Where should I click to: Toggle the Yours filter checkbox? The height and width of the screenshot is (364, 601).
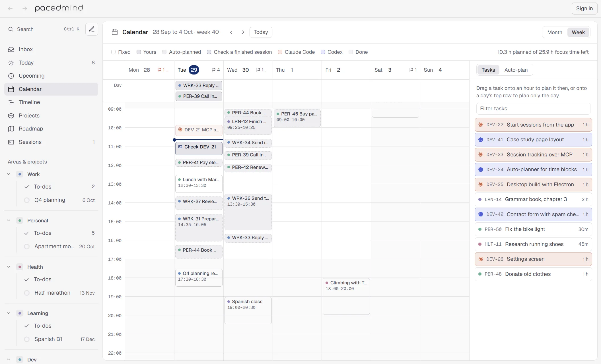(x=139, y=52)
